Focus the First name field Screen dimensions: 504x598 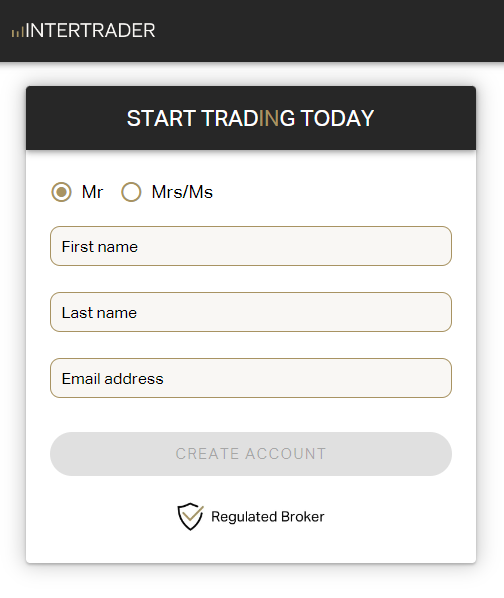tap(251, 246)
